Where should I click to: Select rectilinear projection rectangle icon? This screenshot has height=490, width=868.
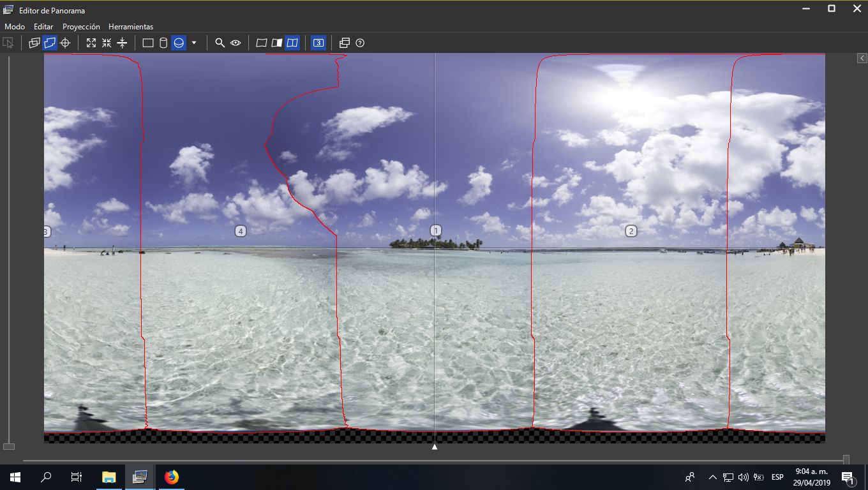(148, 43)
